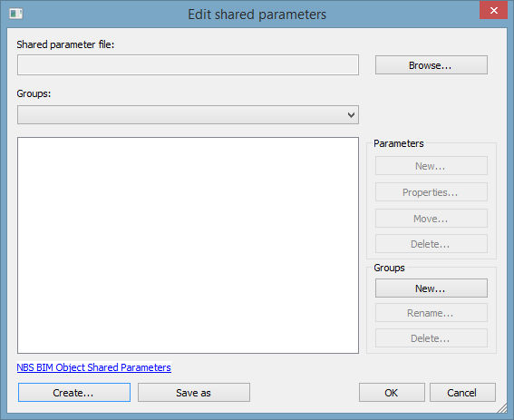Click the Create button
This screenshot has width=514, height=420.
click(x=74, y=393)
